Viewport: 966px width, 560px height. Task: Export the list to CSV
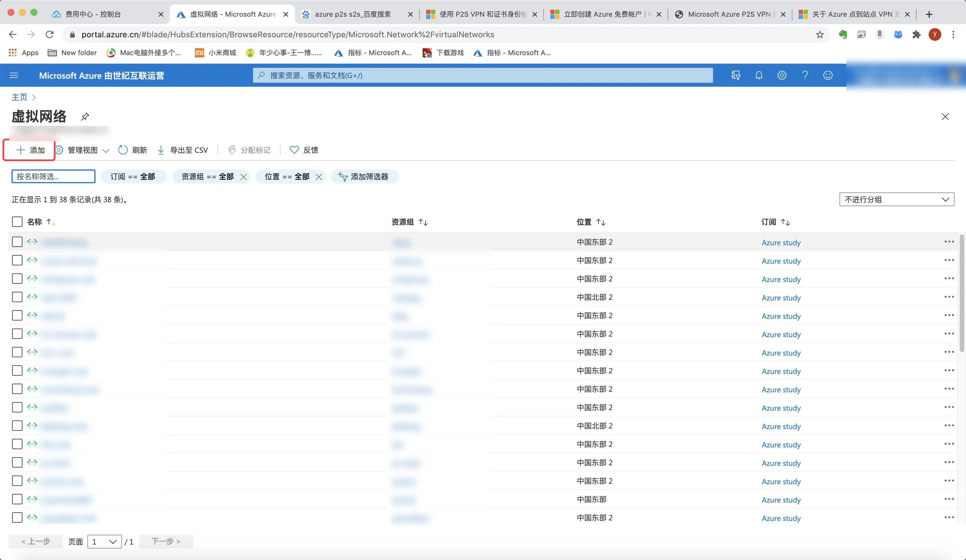(x=183, y=150)
